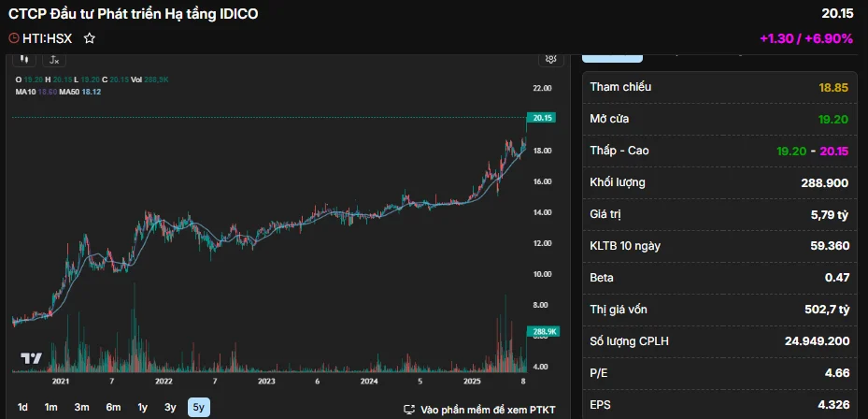The image size is (868, 419).
Task: Switch chart to 1y range
Action: pos(143,407)
